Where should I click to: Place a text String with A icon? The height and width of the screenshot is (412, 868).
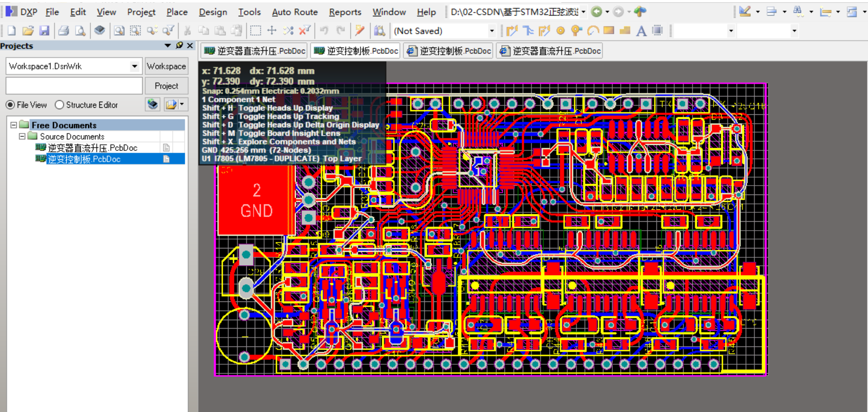[x=642, y=31]
